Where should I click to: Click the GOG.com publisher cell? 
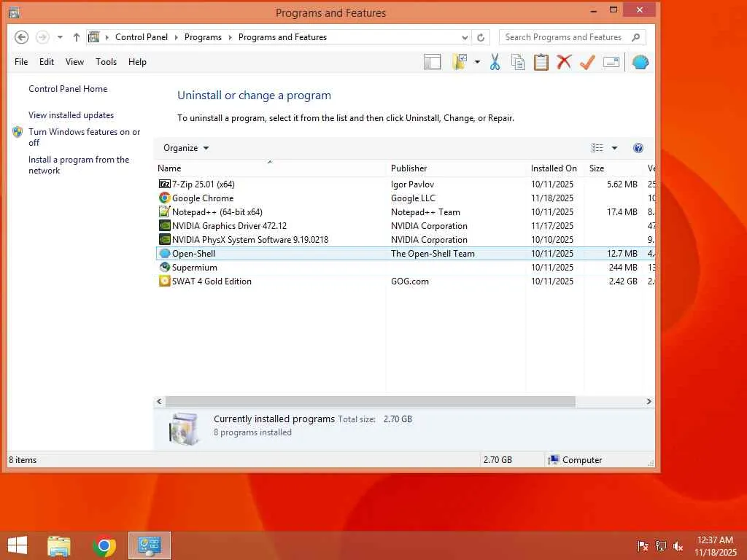410,281
